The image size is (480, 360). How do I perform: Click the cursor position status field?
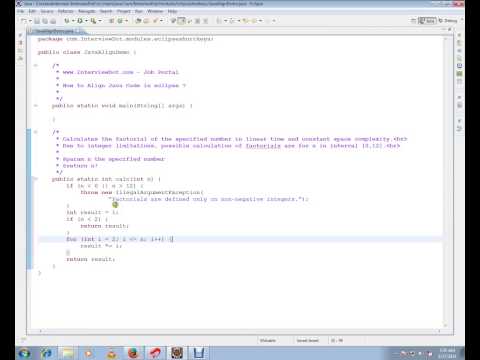pos(337,340)
